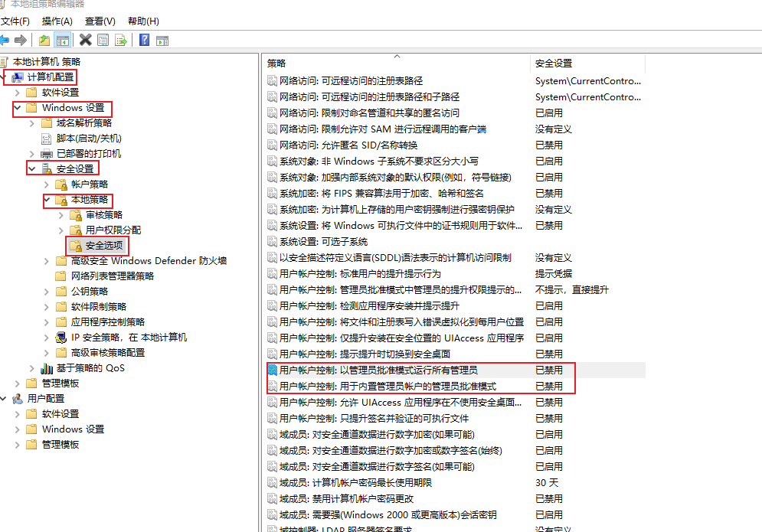Toggle the console tree show/hide icon

coord(62,41)
